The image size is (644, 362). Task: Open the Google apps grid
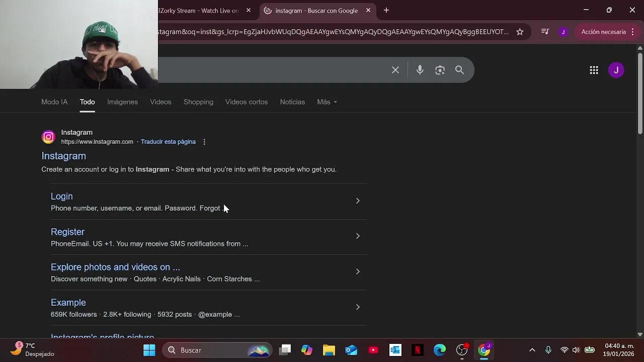594,70
